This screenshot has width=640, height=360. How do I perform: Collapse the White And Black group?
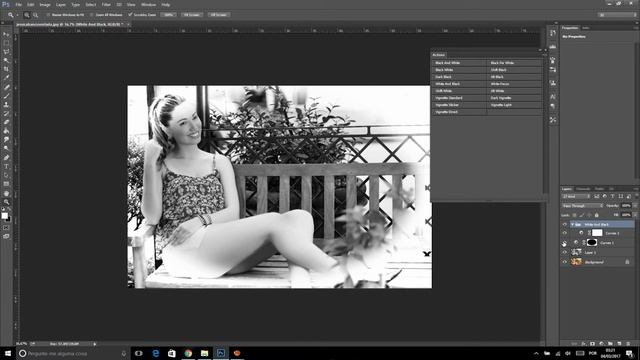click(572, 224)
